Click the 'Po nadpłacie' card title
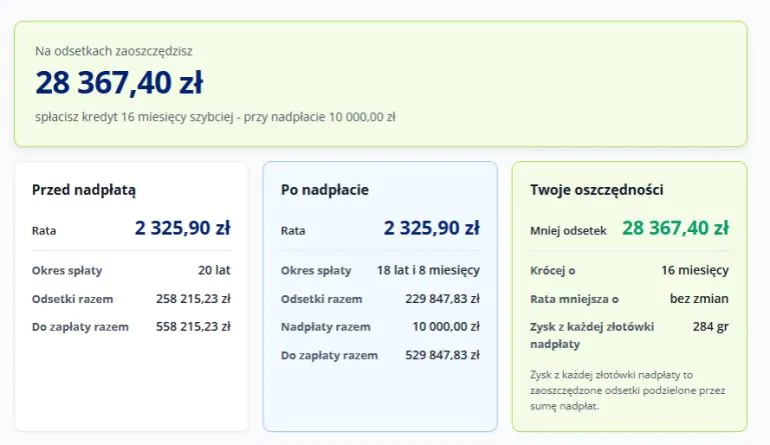Viewport: 770px width, 445px height. [x=325, y=190]
